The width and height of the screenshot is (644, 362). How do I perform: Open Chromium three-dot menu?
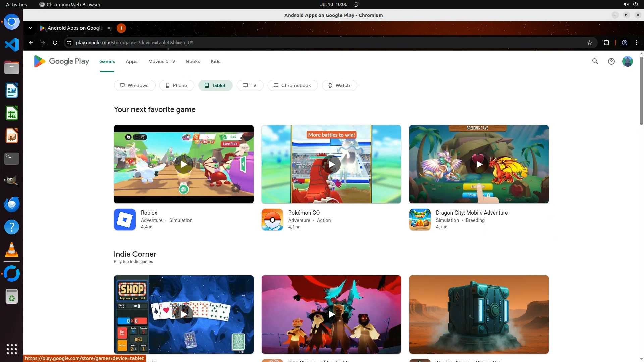pyautogui.click(x=636, y=43)
